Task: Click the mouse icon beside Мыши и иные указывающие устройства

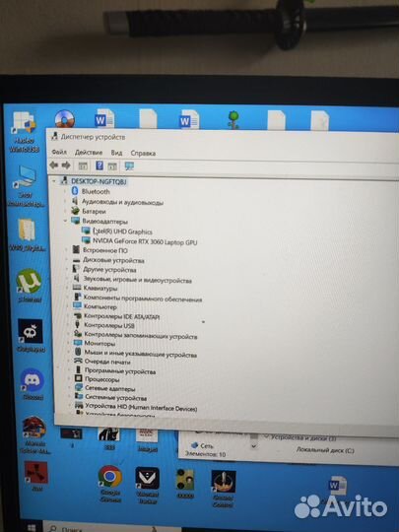Action: [x=78, y=352]
